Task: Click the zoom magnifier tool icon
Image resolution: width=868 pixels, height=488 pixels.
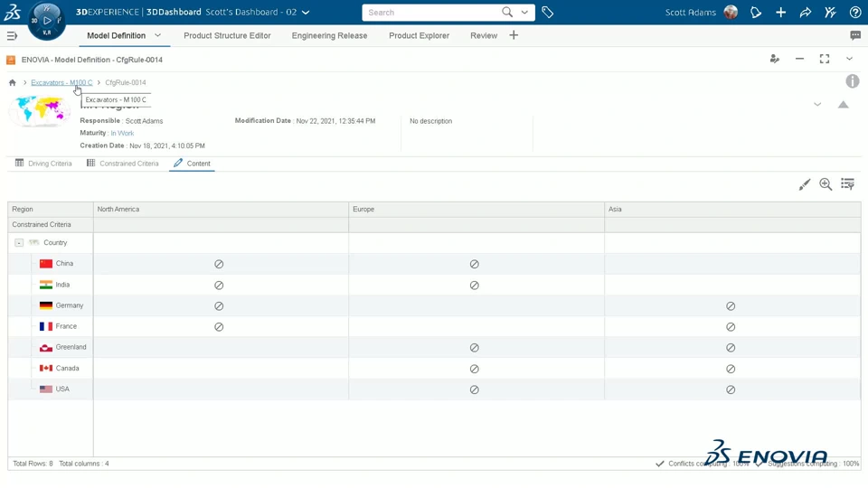Action: pos(826,184)
